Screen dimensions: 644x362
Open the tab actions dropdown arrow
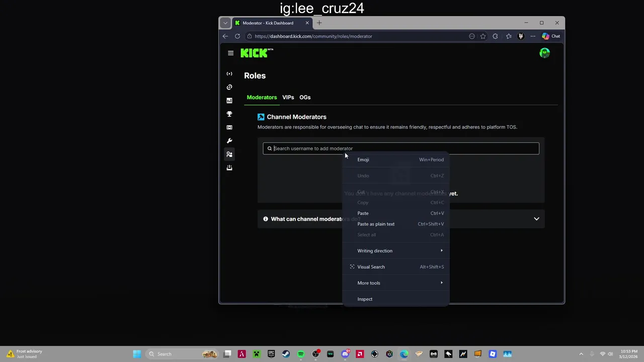pyautogui.click(x=225, y=23)
